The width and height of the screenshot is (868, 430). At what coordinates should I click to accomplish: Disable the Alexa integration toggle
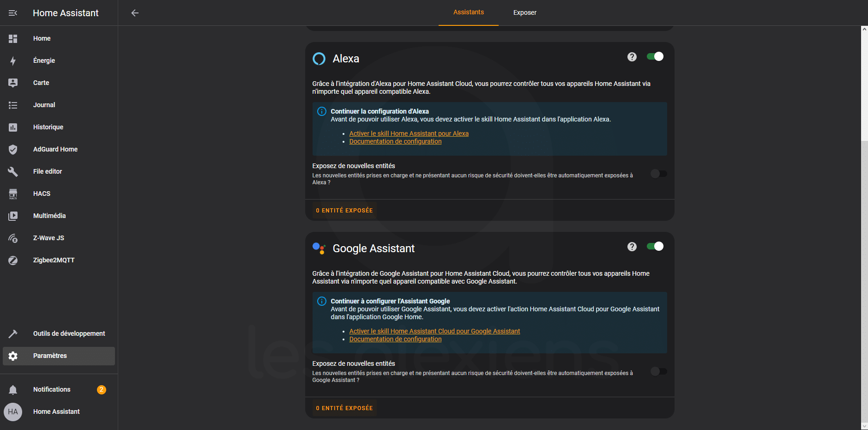point(655,56)
